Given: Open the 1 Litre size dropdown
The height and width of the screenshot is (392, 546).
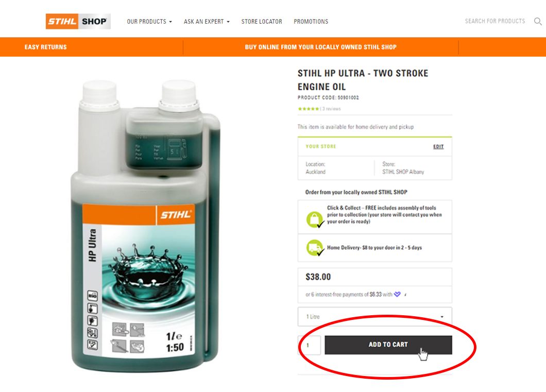Looking at the screenshot, I should [374, 316].
